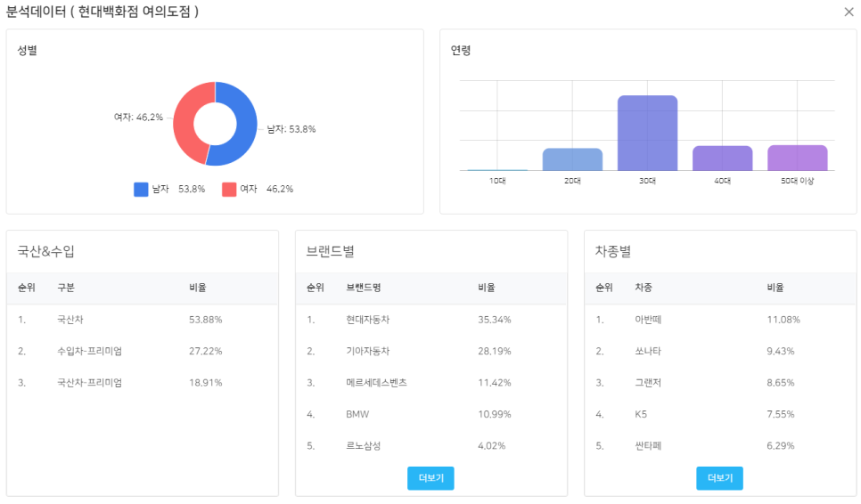Image resolution: width=861 pixels, height=504 pixels.
Task: Click the 30대 age bar
Action: [x=647, y=134]
